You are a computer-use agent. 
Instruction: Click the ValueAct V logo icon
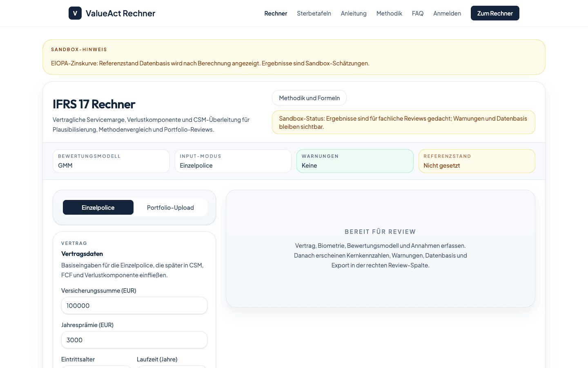tap(75, 13)
